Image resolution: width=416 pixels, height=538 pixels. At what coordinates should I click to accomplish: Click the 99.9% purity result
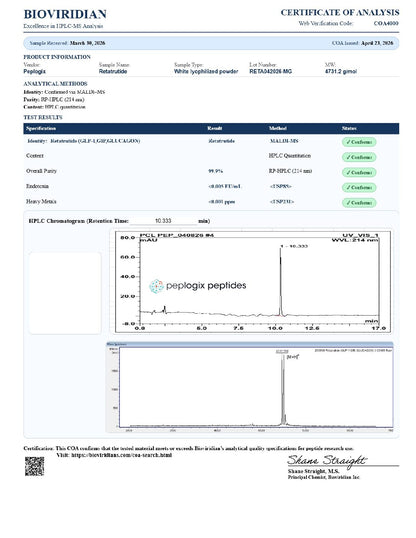216,171
